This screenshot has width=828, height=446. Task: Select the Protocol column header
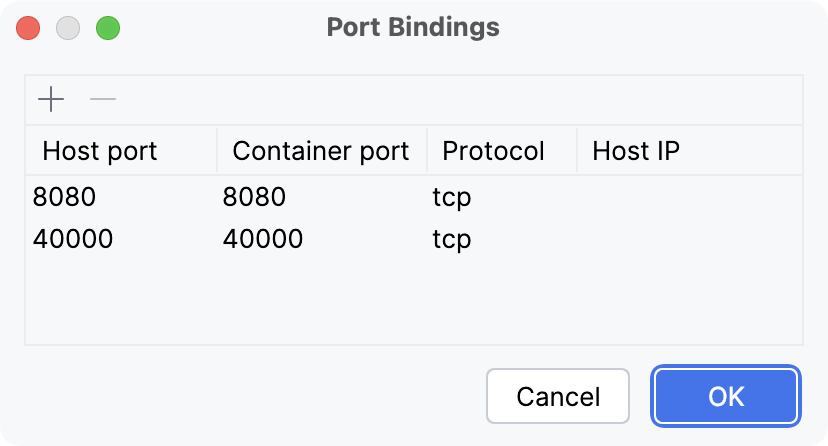(x=493, y=151)
